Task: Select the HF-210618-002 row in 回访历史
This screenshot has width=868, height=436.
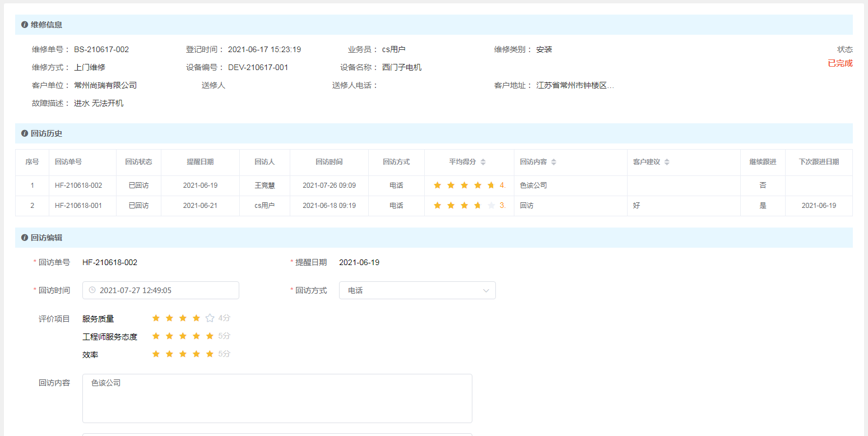Action: 78,185
